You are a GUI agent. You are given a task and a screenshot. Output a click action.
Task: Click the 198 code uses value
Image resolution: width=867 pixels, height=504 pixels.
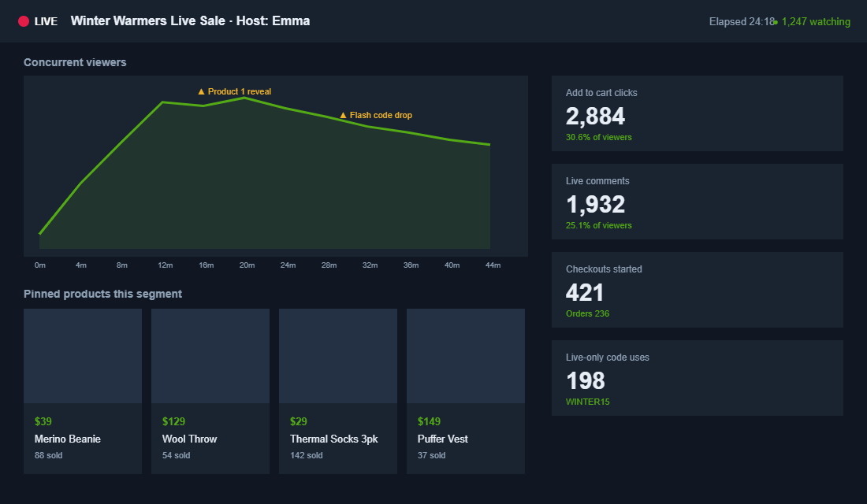pos(586,381)
